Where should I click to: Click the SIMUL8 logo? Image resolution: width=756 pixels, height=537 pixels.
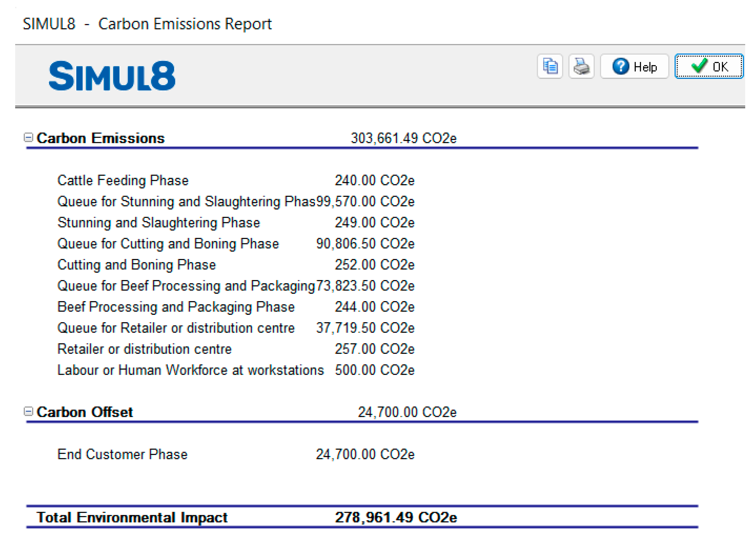[x=112, y=76]
